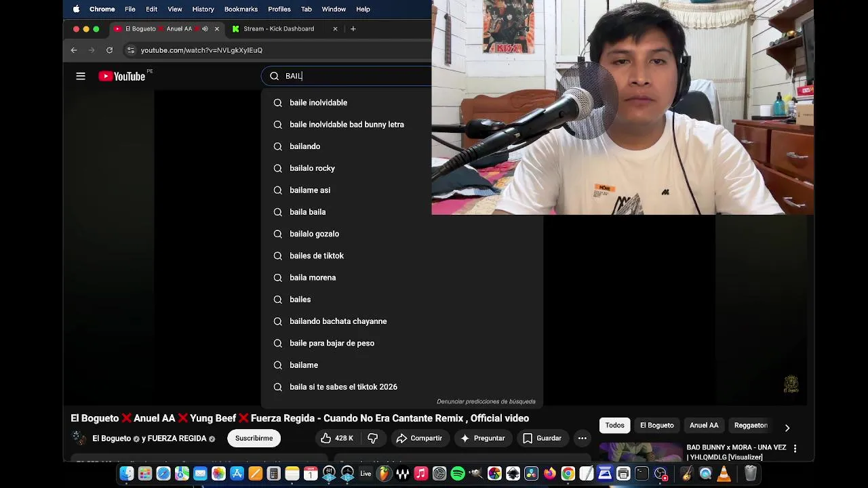Mute the El Bogueto tab audio icon
The height and width of the screenshot is (488, 868).
click(x=205, y=28)
